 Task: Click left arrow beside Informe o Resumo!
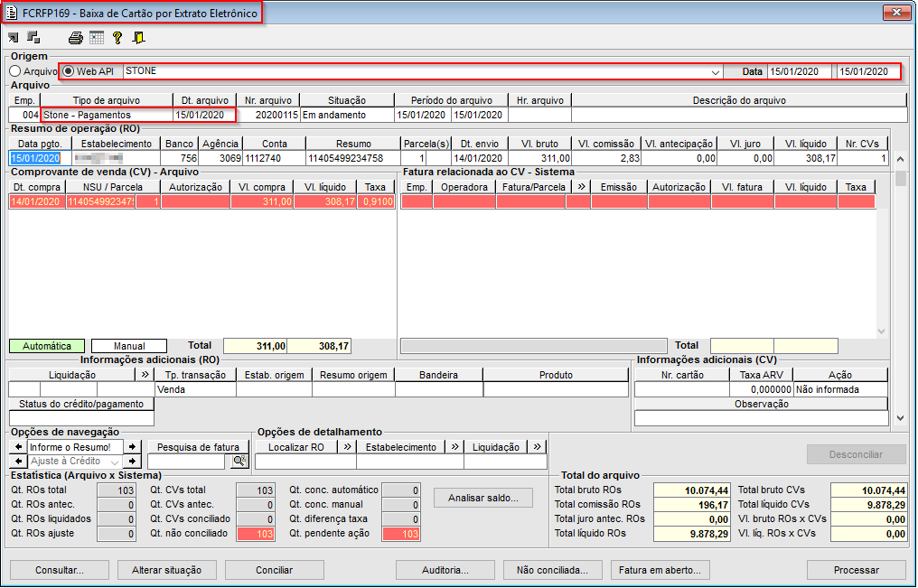19,447
